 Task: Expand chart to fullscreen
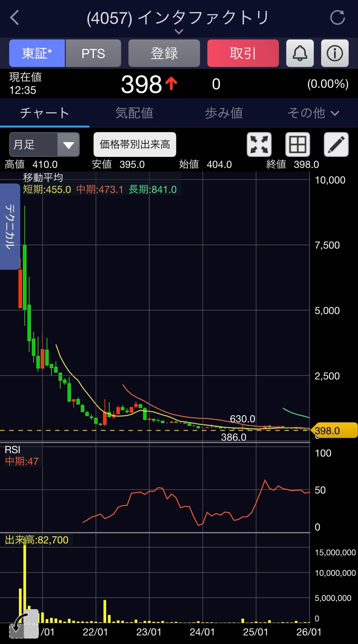pos(259,144)
